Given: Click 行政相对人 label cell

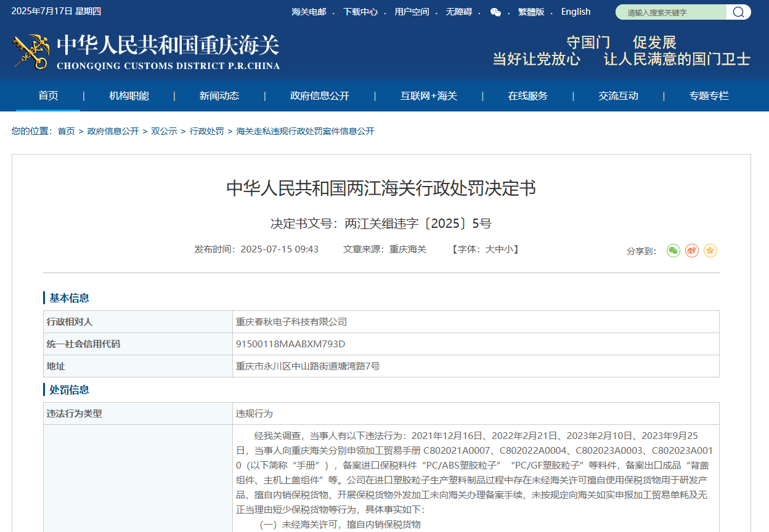Looking at the screenshot, I should click(x=138, y=322).
